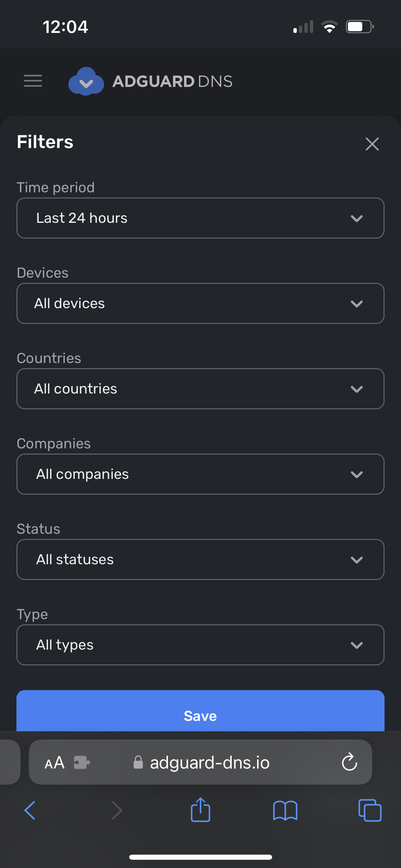Open the All devices selector

click(200, 303)
